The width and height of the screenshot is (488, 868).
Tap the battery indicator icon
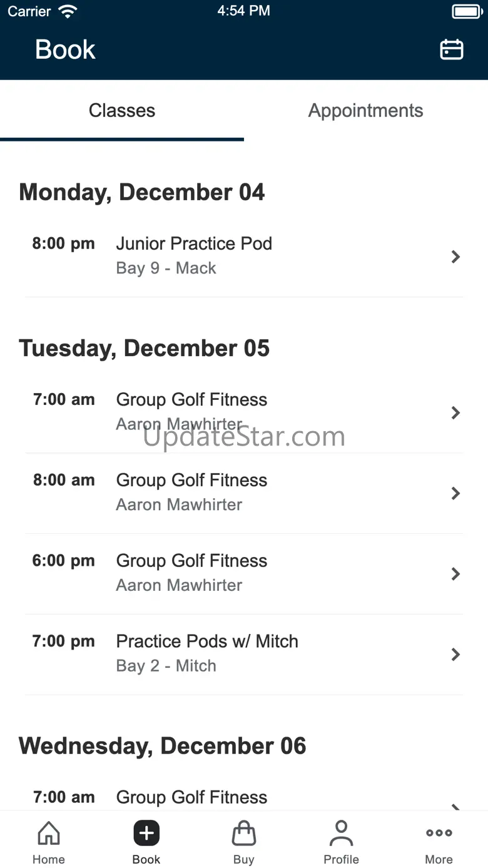tap(466, 11)
